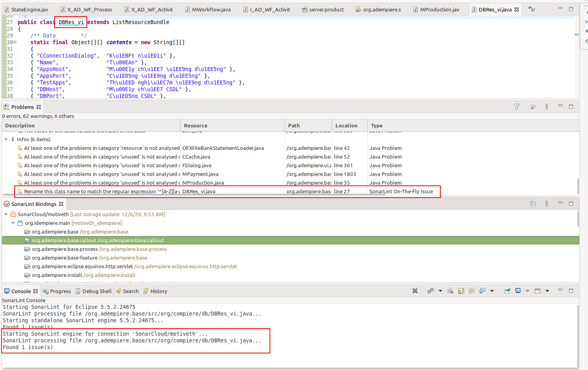Click the Word Wrap console icon
This screenshot has height=370, width=588.
coord(472,291)
